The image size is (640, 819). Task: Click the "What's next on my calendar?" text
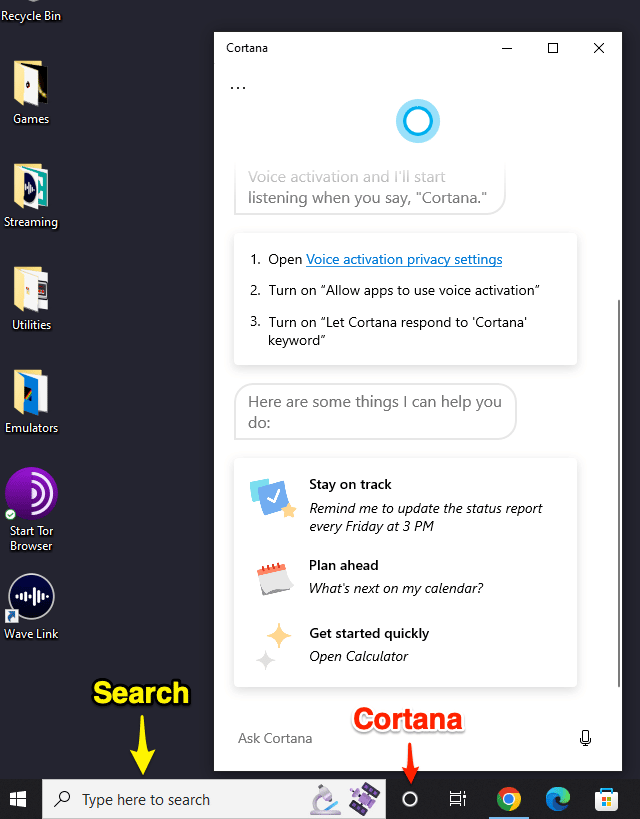395,588
